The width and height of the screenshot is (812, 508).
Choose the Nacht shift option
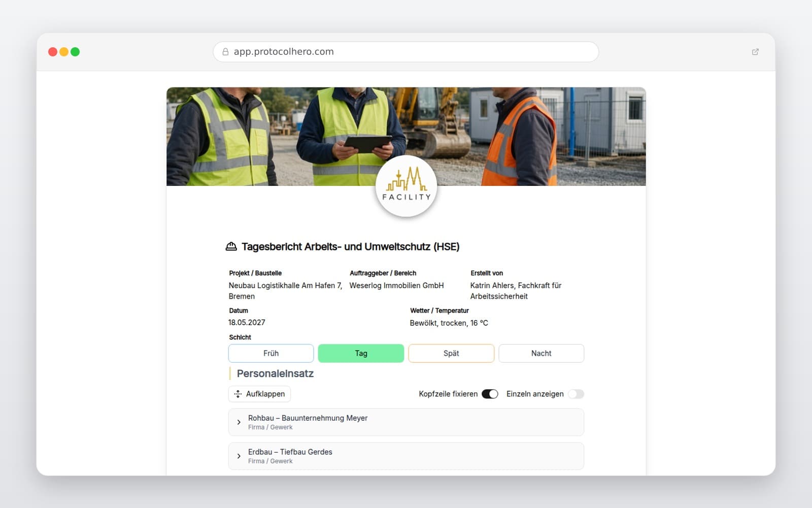coord(541,354)
